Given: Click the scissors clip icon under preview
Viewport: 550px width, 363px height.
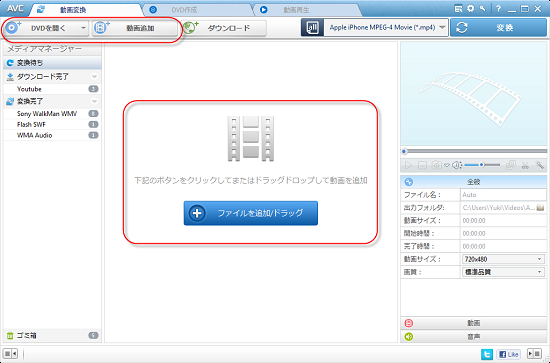Looking at the screenshot, I should [x=525, y=165].
